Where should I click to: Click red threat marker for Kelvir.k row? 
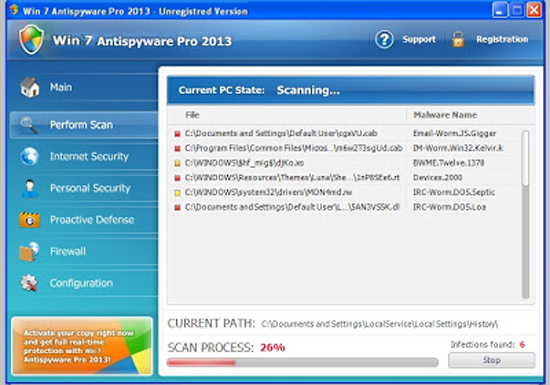click(177, 148)
